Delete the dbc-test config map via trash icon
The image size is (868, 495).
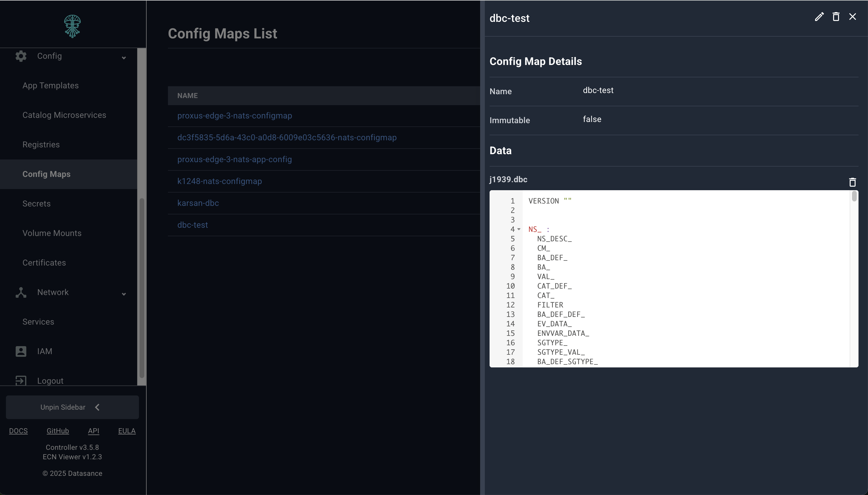tap(836, 17)
